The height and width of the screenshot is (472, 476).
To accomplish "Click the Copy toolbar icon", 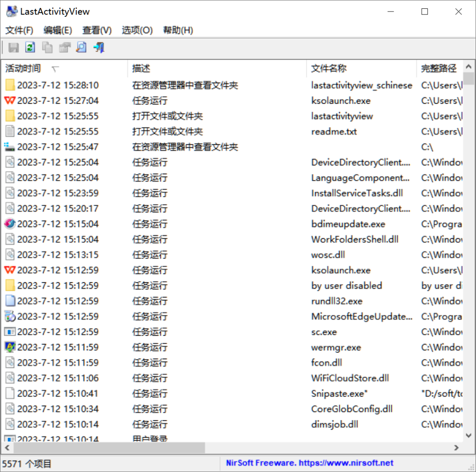I will pos(47,47).
